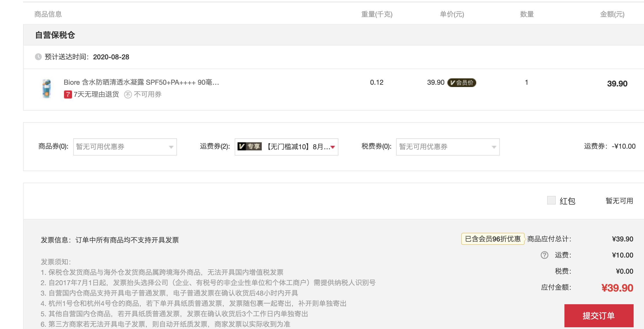Click invoice note 1 about 保税仓发货商品
This screenshot has width=644, height=329.
(x=162, y=272)
